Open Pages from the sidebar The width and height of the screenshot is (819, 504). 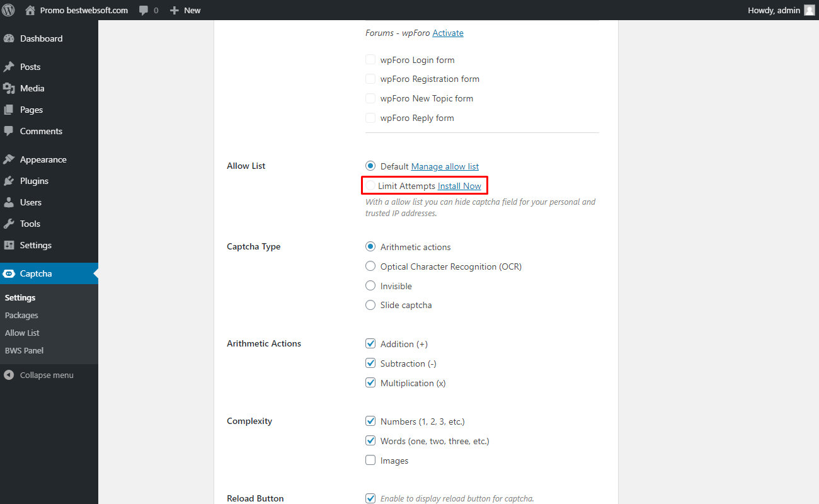[49, 110]
